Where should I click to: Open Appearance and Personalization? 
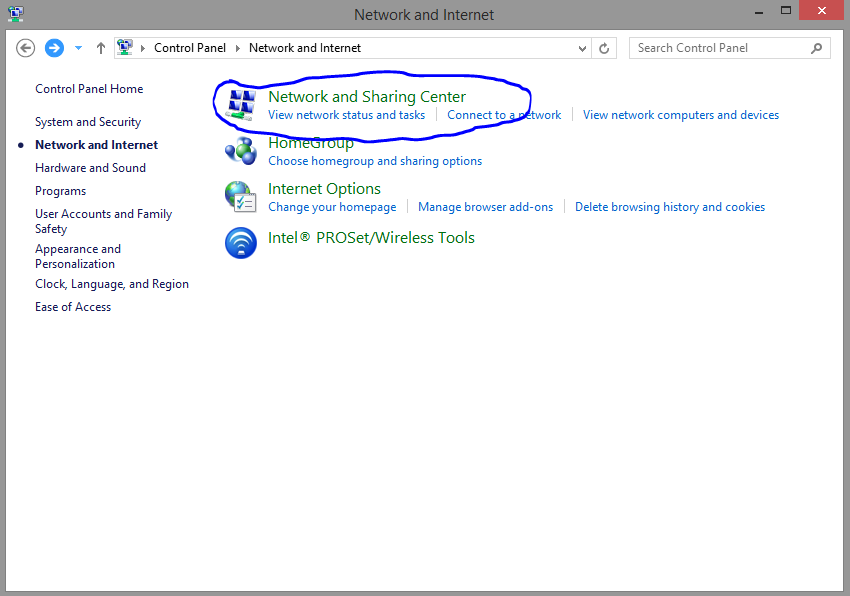pyautogui.click(x=78, y=257)
